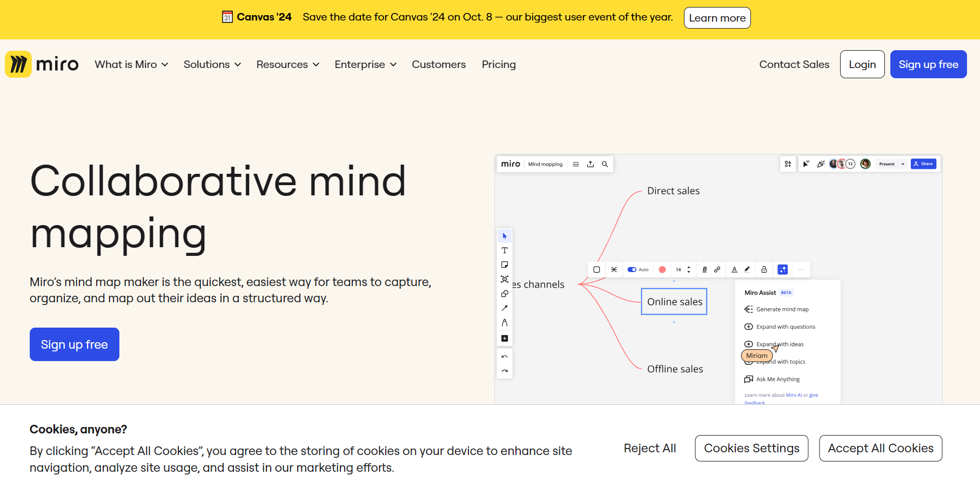The width and height of the screenshot is (980, 489).
Task: Toggle bold text formatting
Action: [x=704, y=269]
